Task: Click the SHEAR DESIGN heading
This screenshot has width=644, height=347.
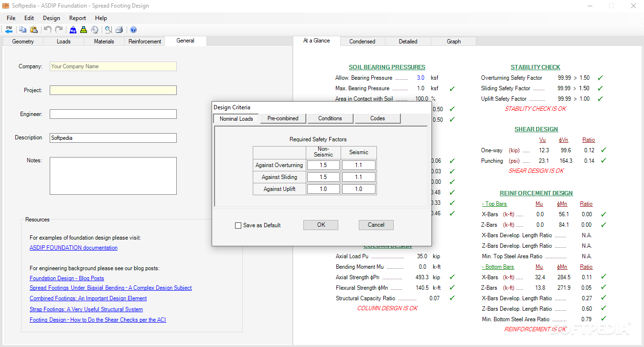Action: (536, 129)
